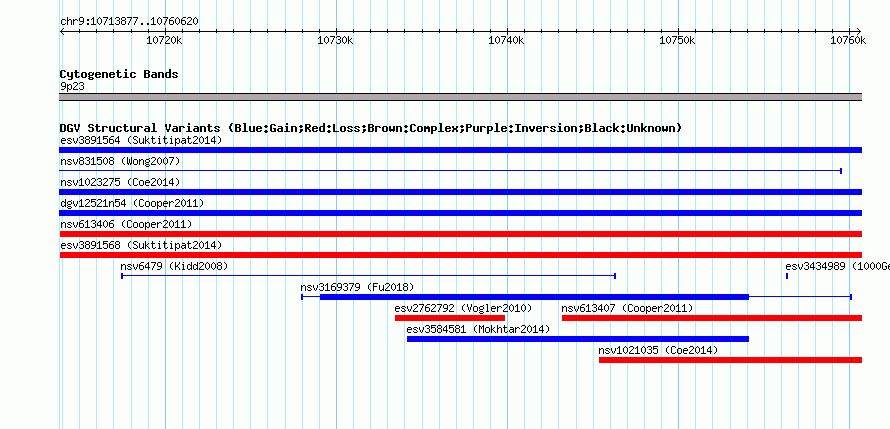Click the right arrowhead of the ruler

[x=859, y=31]
